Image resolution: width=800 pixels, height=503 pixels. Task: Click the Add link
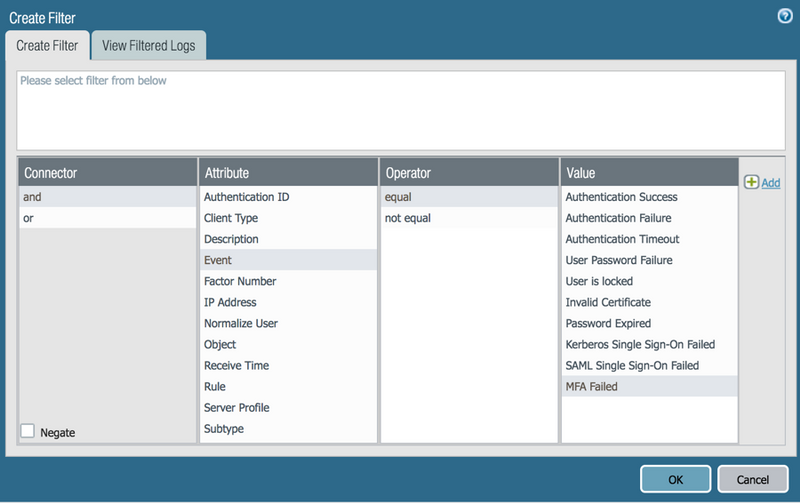771,183
